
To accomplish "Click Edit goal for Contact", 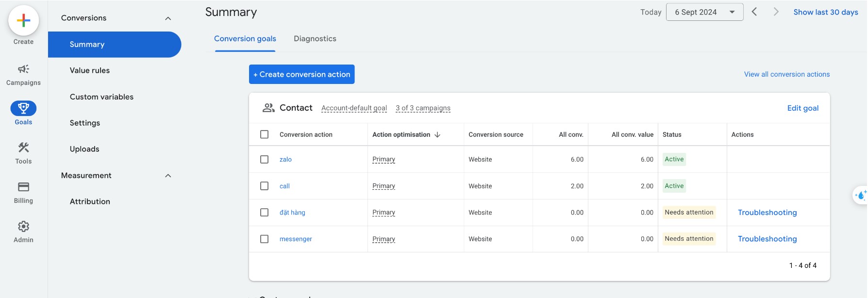I will click(803, 108).
